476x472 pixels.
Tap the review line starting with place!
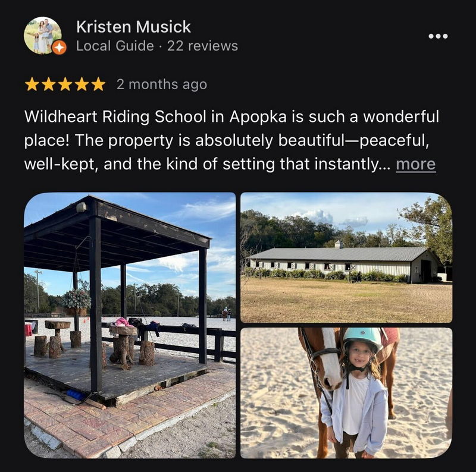tap(227, 140)
